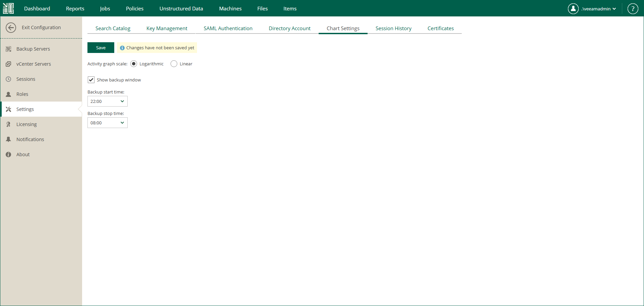Open the Backup stop time dropdown
Image resolution: width=644 pixels, height=306 pixels.
[x=107, y=123]
